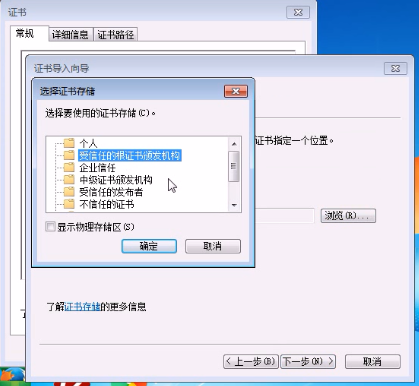Image resolution: width=419 pixels, height=386 pixels.
Task: Click the certificate store path field in the wizard
Action: coord(285,216)
